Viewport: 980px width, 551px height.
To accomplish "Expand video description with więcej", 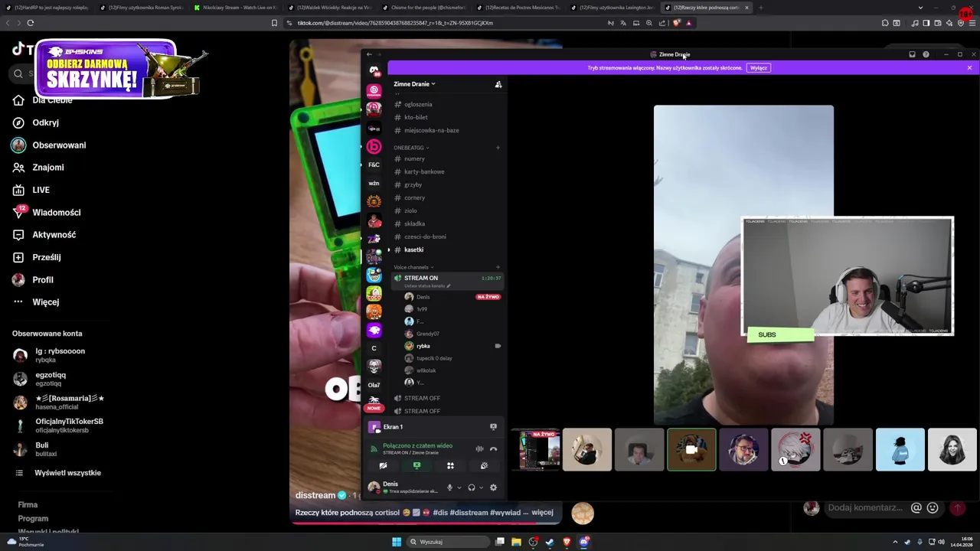I will (x=542, y=513).
